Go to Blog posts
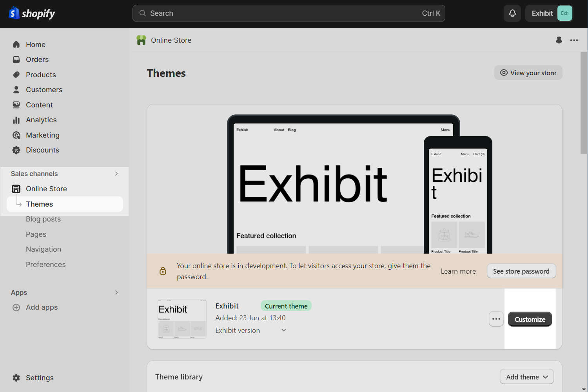This screenshot has width=588, height=392. coord(43,219)
